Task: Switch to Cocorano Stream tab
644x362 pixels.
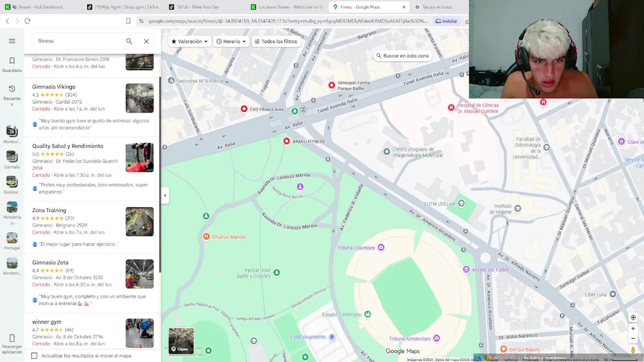Action: click(287, 7)
